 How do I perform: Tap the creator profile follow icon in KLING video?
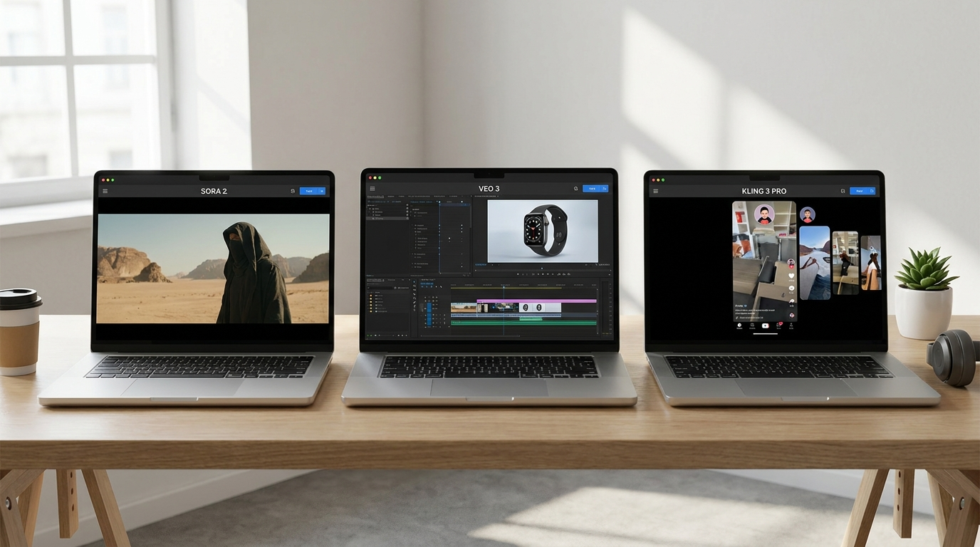click(791, 263)
